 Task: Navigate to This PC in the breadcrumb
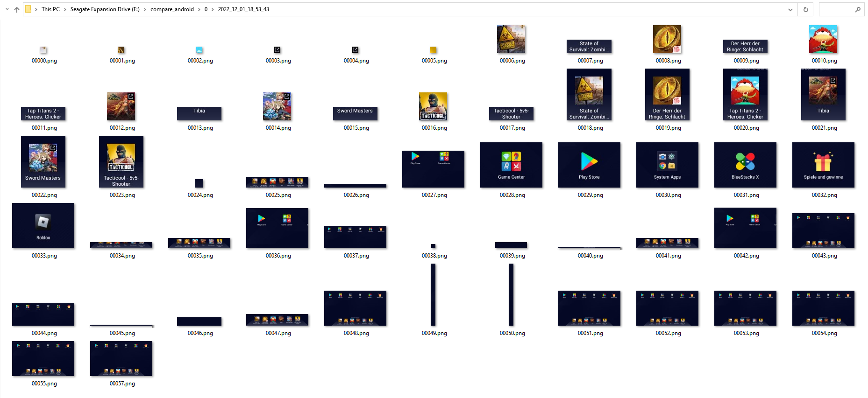(50, 9)
